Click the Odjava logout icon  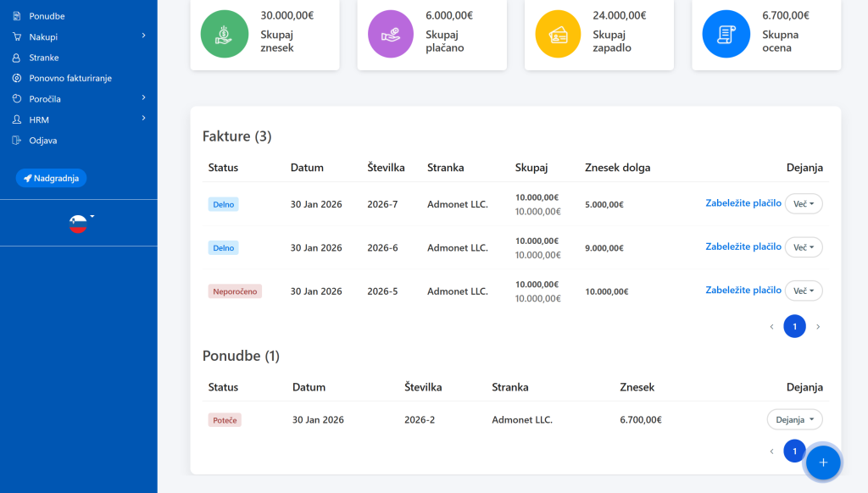pos(16,141)
